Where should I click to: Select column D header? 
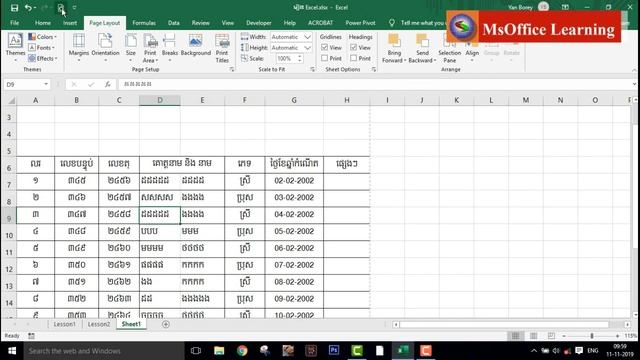point(160,100)
